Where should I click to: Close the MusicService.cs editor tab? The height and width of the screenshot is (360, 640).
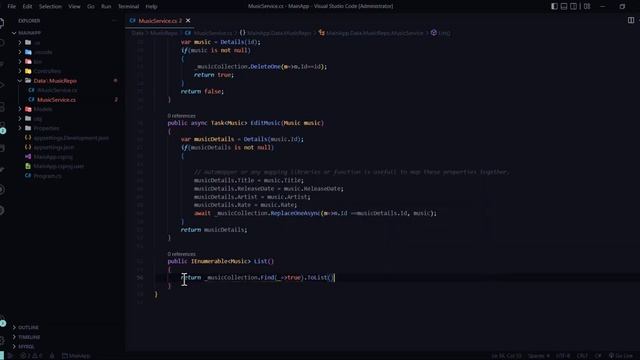188,20
